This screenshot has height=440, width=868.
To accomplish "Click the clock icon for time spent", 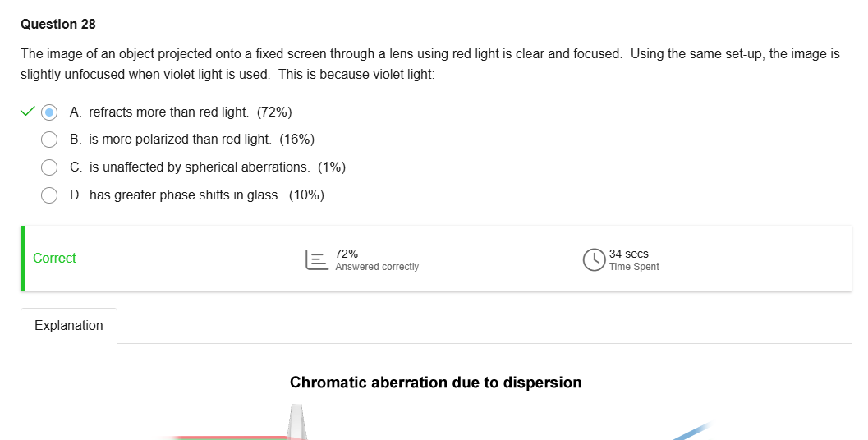I will pos(594,259).
